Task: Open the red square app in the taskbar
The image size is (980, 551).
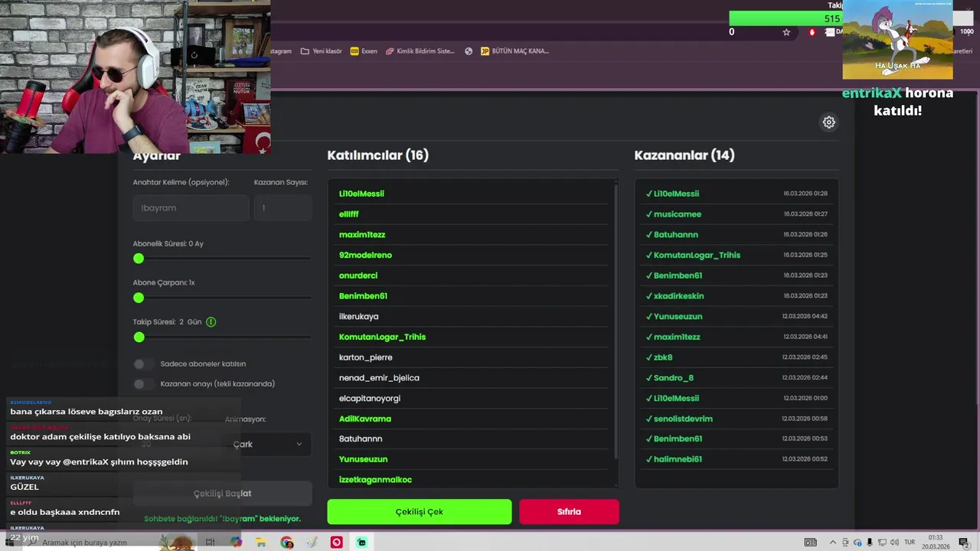Action: (x=336, y=543)
